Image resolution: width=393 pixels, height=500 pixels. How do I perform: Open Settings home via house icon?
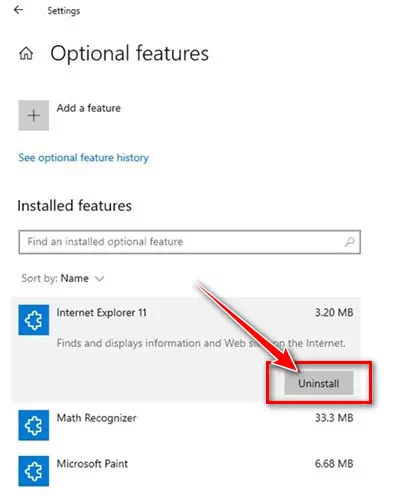(x=26, y=53)
